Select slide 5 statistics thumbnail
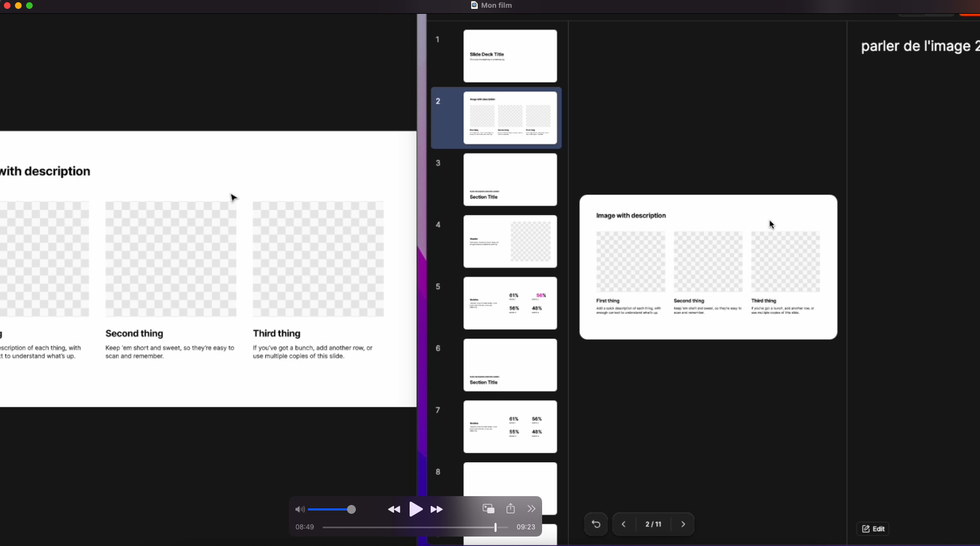 (x=510, y=303)
